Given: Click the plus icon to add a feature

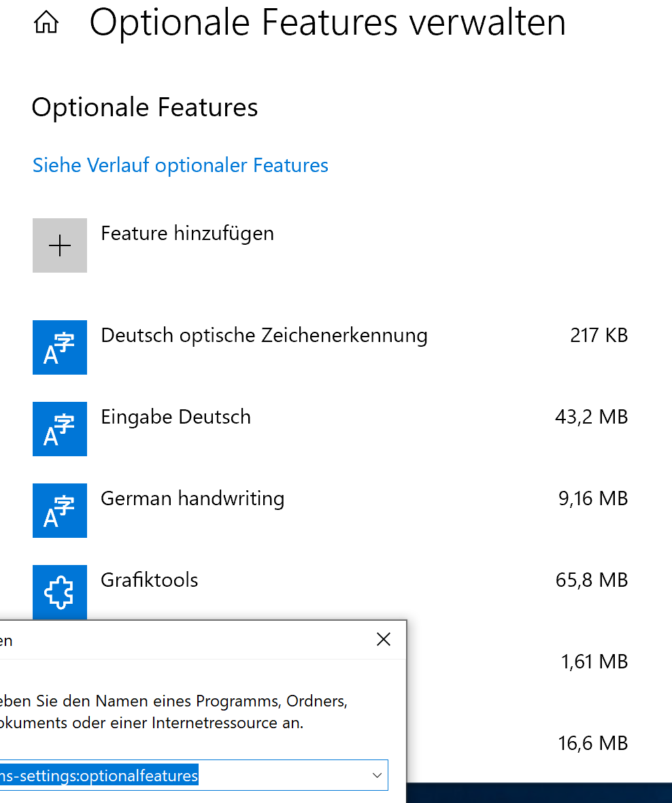Looking at the screenshot, I should tap(59, 245).
